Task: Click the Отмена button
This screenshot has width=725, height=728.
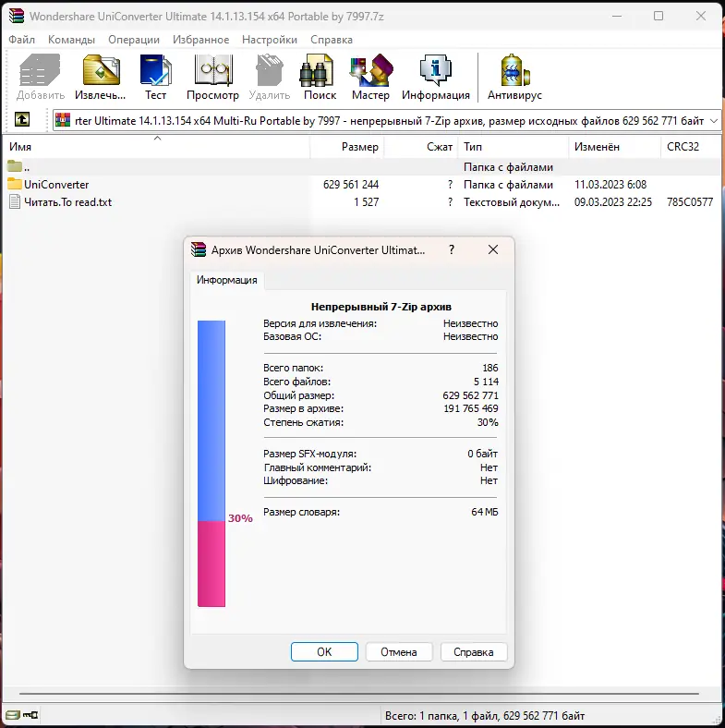Action: click(399, 652)
